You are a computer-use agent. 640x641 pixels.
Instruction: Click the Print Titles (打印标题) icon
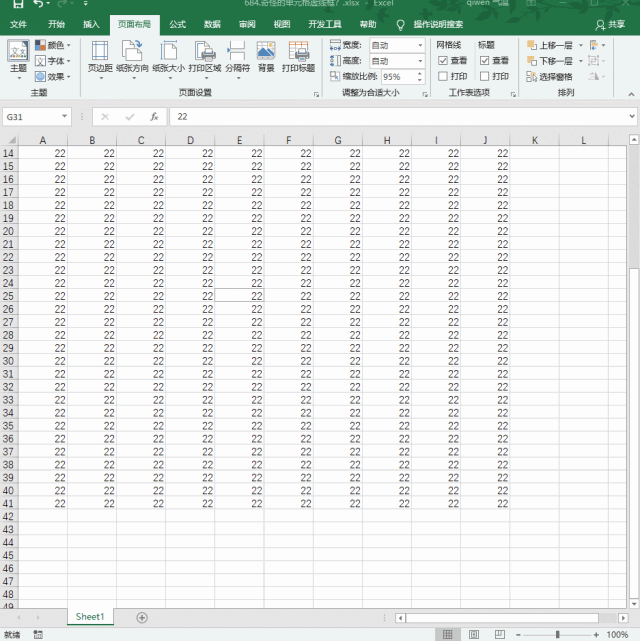pyautogui.click(x=298, y=51)
